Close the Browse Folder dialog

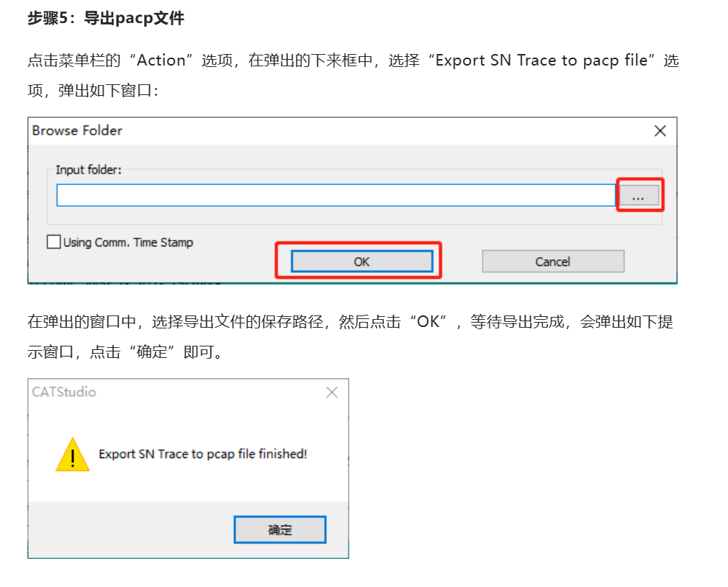[x=660, y=131]
